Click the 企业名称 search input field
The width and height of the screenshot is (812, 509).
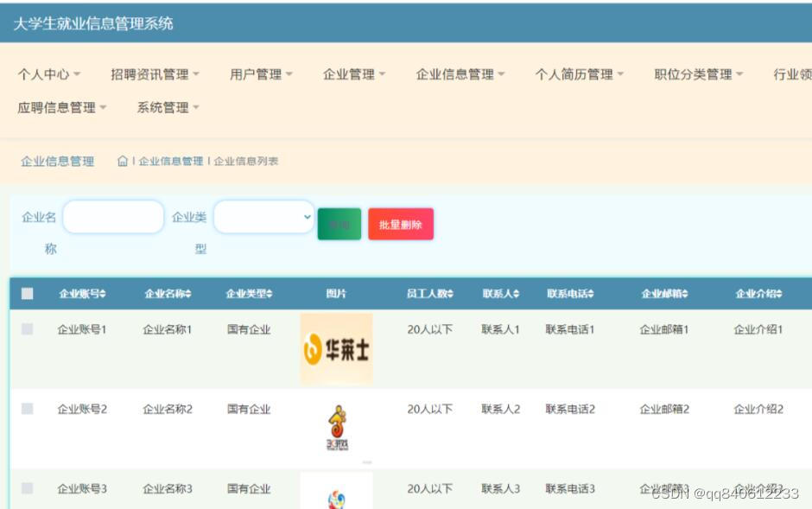pyautogui.click(x=113, y=216)
